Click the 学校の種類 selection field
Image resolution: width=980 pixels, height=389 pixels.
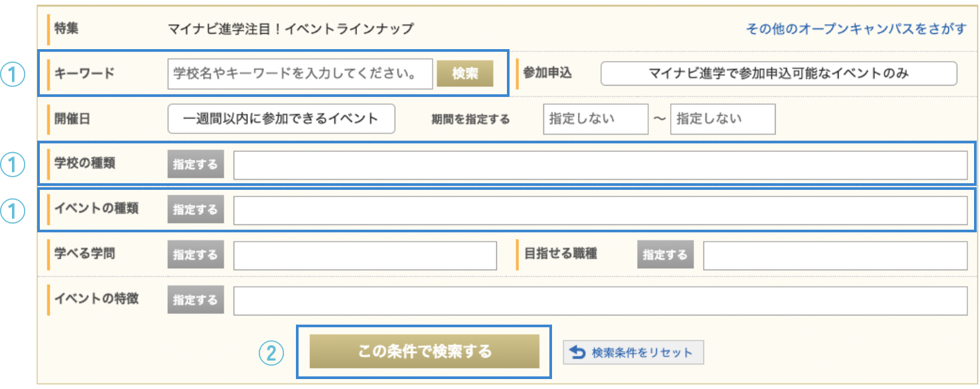pyautogui.click(x=600, y=165)
